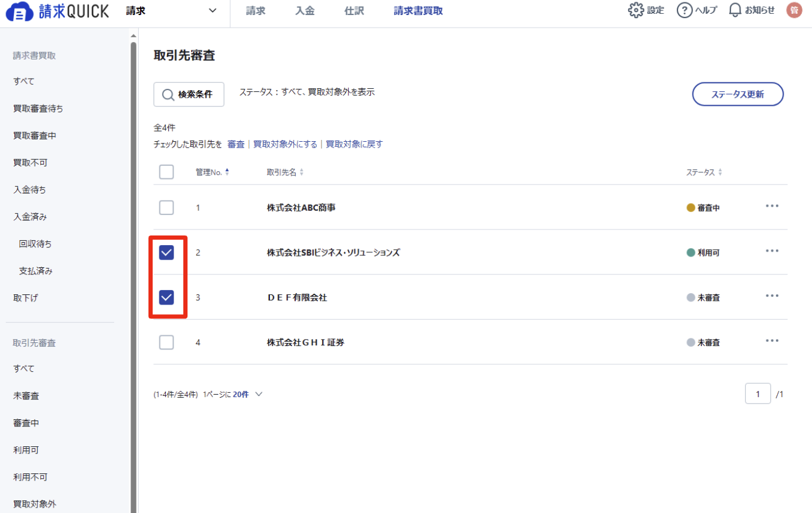Open the 20件 per-page dropdown

[x=248, y=395]
